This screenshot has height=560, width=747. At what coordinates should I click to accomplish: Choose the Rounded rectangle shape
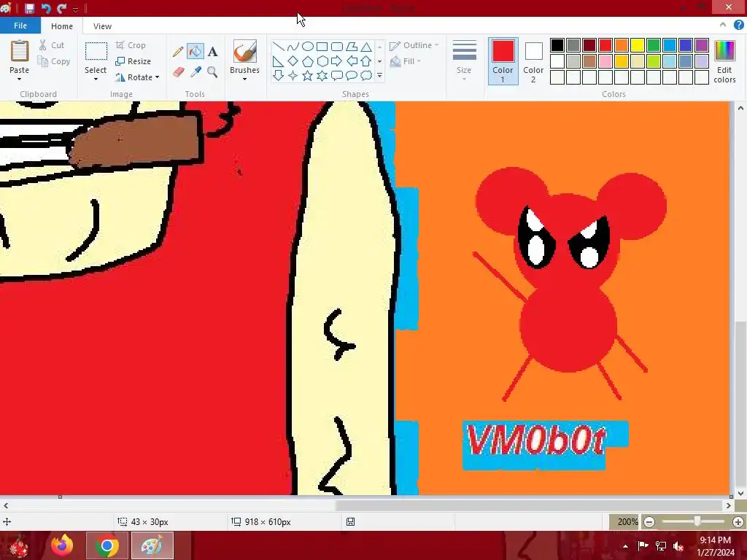click(x=337, y=46)
